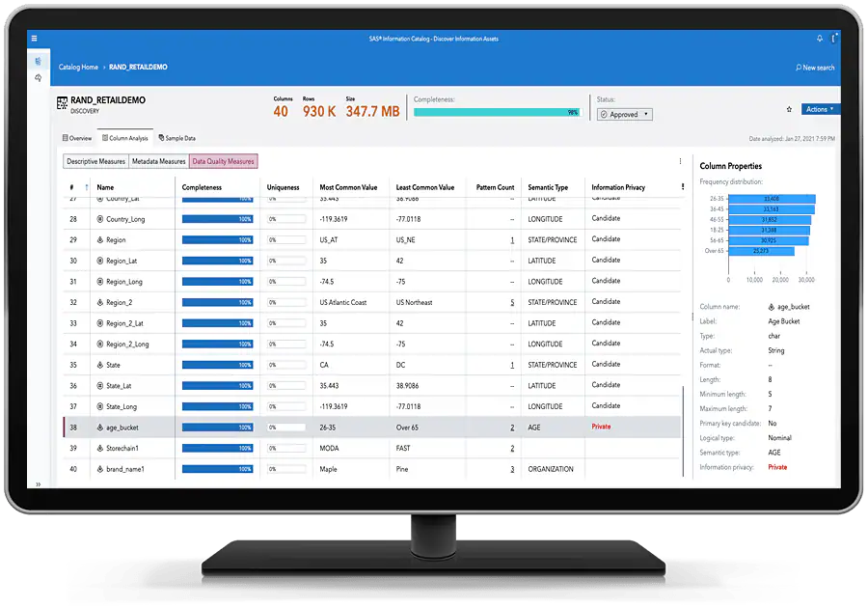
Task: Click the Private privacy value in table
Action: coord(601,427)
